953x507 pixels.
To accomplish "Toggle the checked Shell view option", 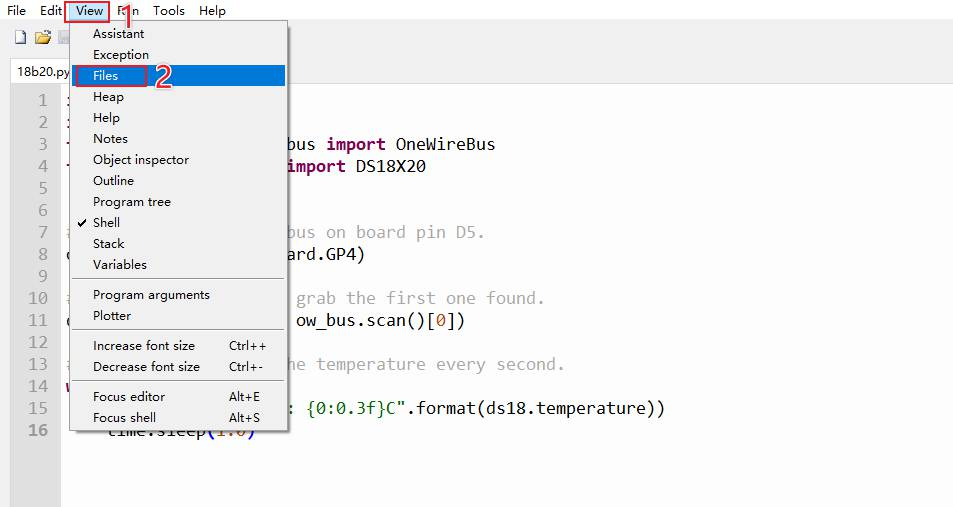I will (x=106, y=223).
